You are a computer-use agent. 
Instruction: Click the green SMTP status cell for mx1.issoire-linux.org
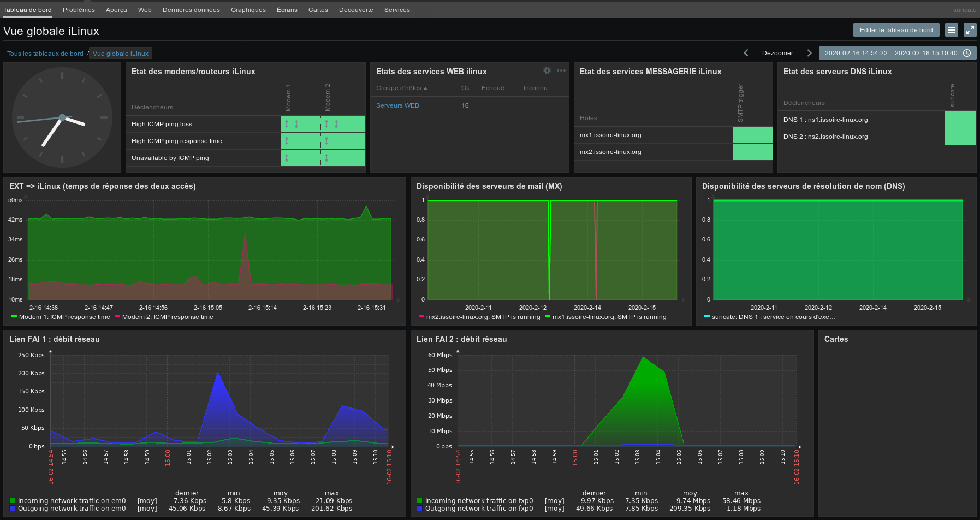[x=752, y=135]
